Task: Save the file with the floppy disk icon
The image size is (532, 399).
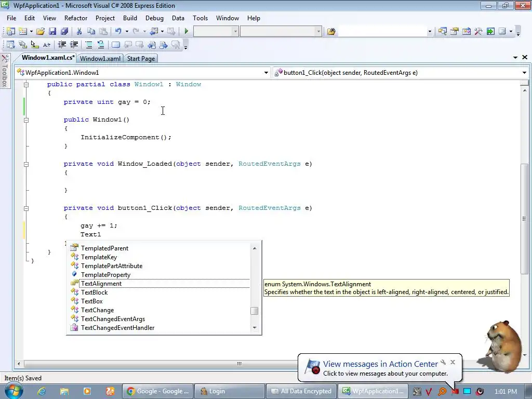Action: click(52, 31)
